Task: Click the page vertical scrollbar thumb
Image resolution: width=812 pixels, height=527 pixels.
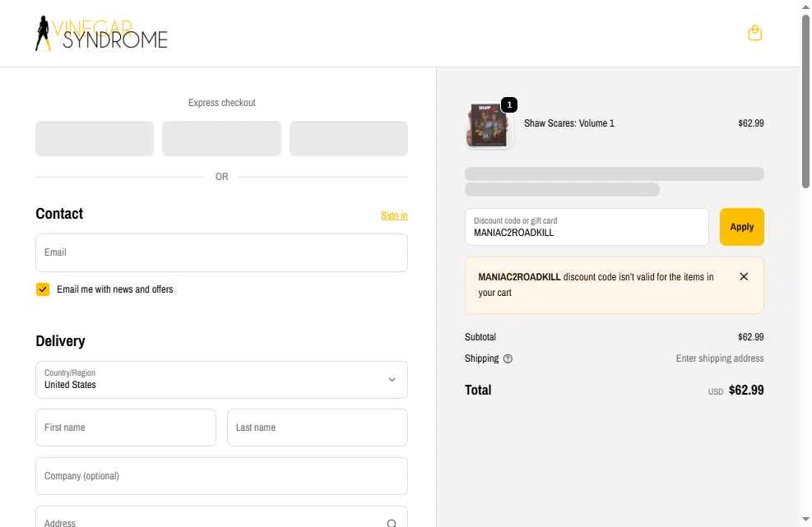Action: tap(805, 101)
